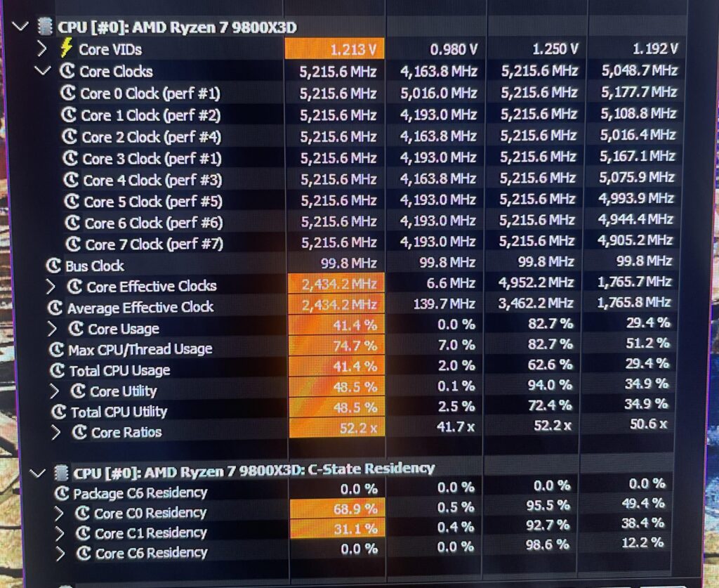Click the highlighted 74.7 % Max CPU/Thread Usage value
The height and width of the screenshot is (588, 719).
[x=336, y=346]
